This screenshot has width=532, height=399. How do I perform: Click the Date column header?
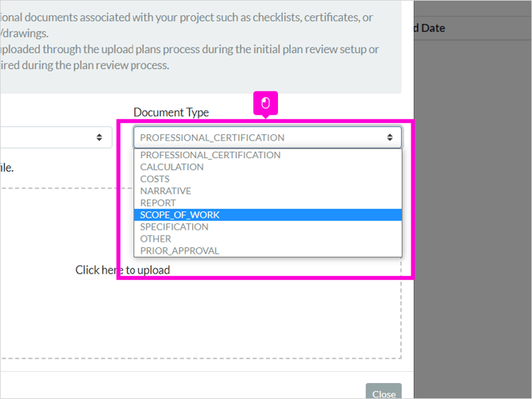[x=430, y=28]
